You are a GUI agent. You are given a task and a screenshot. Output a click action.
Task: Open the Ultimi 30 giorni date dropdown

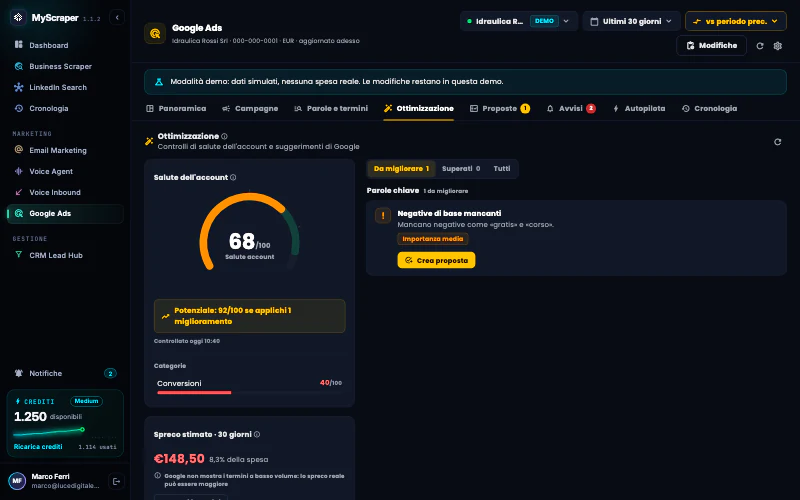coord(632,21)
